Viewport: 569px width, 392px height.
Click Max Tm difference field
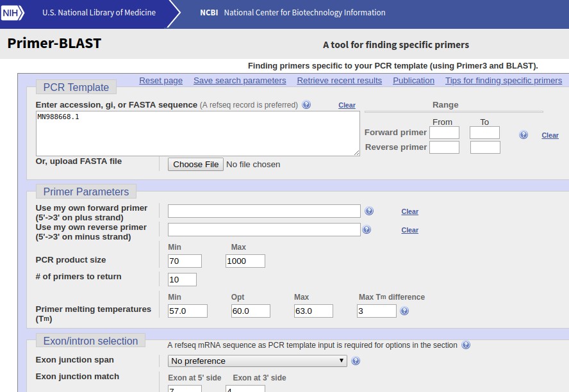coord(377,311)
